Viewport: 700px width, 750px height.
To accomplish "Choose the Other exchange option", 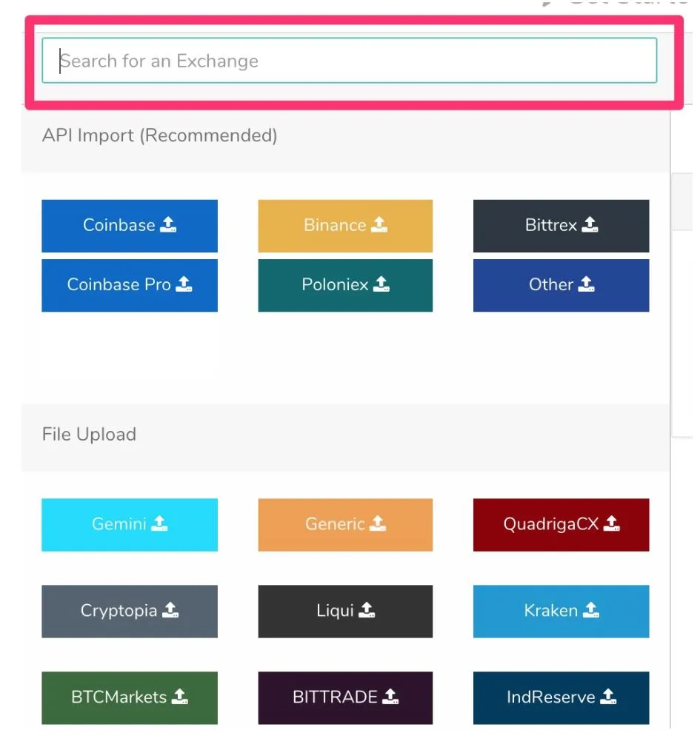I will tap(561, 285).
